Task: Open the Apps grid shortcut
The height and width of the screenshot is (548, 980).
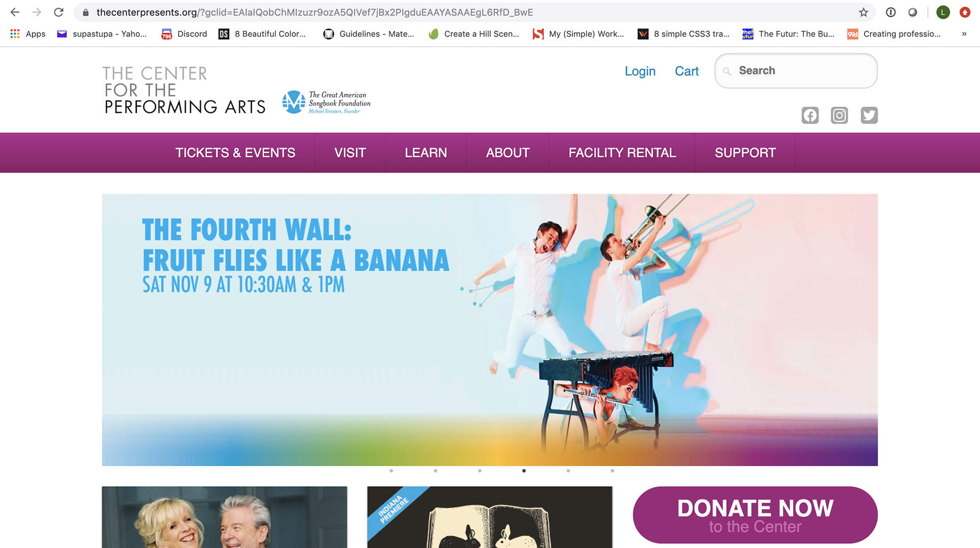Action: point(28,34)
